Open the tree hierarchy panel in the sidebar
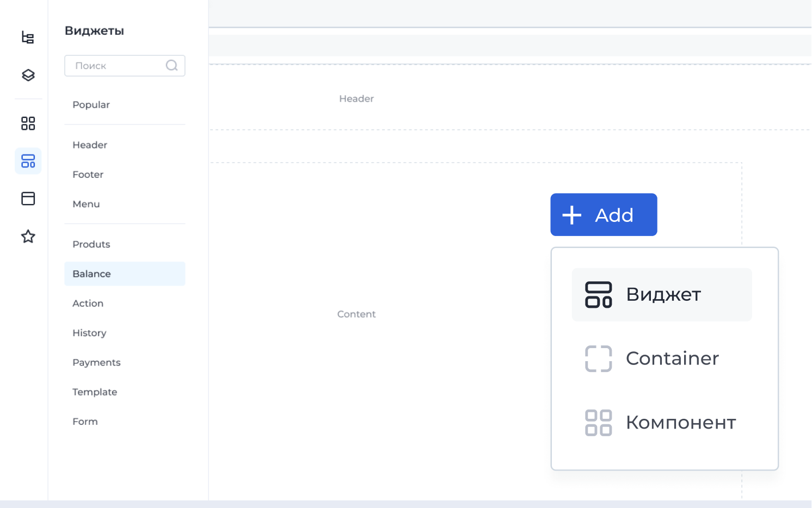Image resolution: width=812 pixels, height=508 pixels. [28, 37]
